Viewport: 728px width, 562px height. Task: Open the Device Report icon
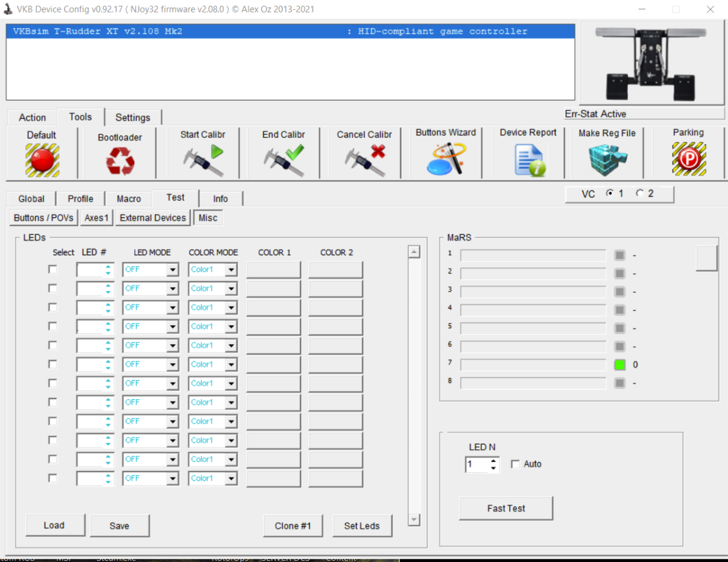(x=530, y=160)
